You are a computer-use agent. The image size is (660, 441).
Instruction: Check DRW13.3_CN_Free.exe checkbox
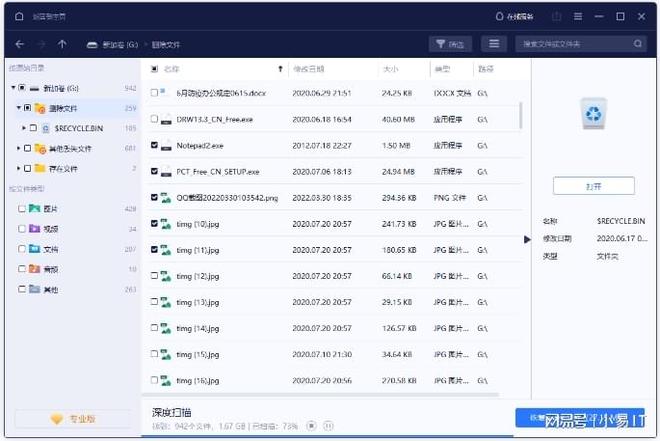coord(154,119)
